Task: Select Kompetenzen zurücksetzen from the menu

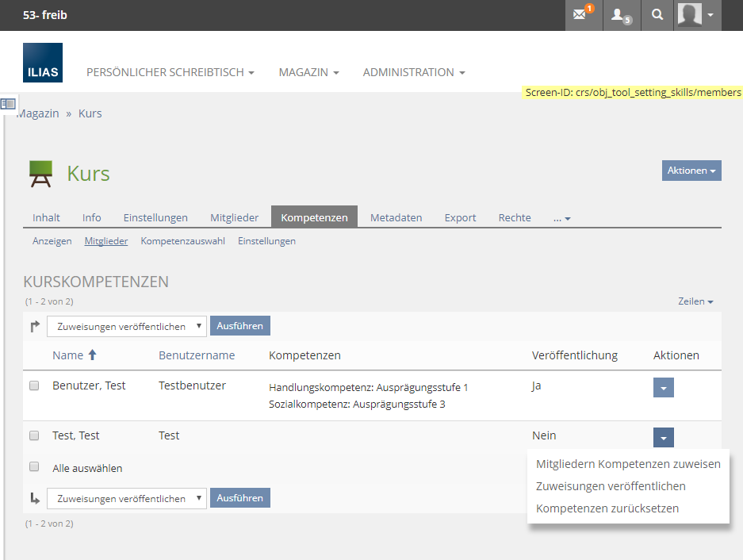Action: tap(607, 508)
